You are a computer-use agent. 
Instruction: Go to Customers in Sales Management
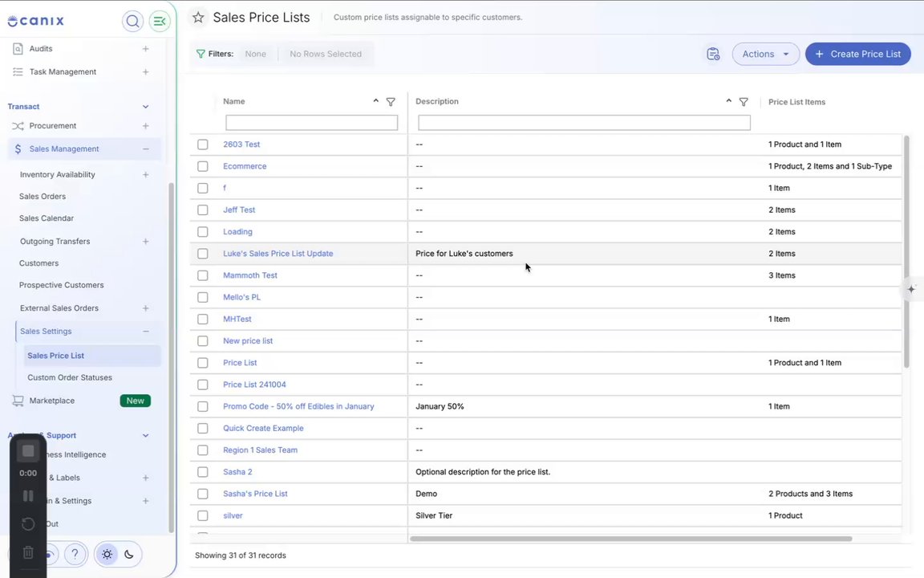coord(38,263)
